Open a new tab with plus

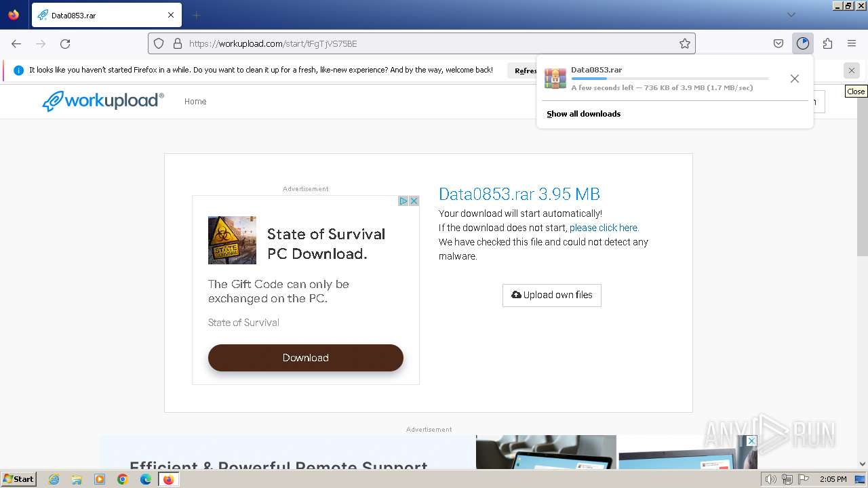coord(196,15)
